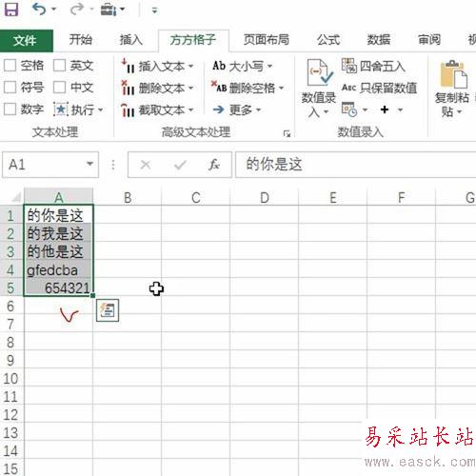Viewport: 476px width, 476px height.
Task: Open the Name Box dropdown arrow
Action: [x=90, y=164]
